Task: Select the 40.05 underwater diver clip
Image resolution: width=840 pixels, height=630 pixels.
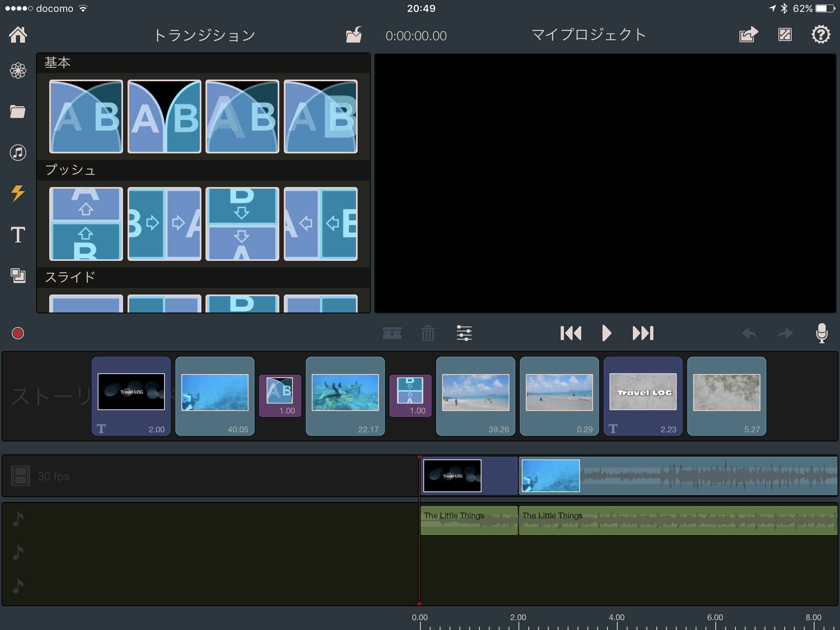Action: point(215,396)
